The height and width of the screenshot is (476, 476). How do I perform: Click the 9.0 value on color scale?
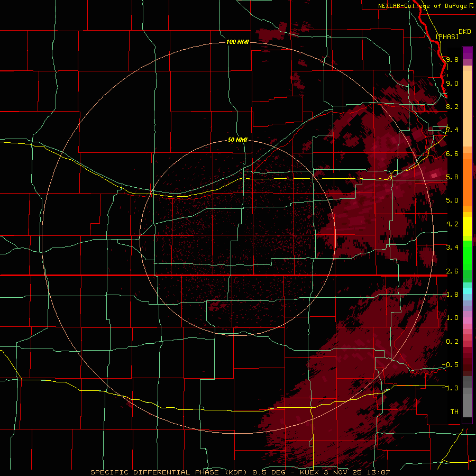[x=452, y=83]
